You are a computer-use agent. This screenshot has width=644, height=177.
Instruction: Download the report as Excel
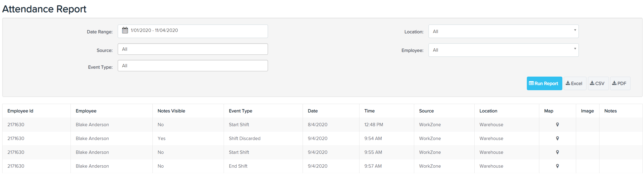pyautogui.click(x=575, y=83)
